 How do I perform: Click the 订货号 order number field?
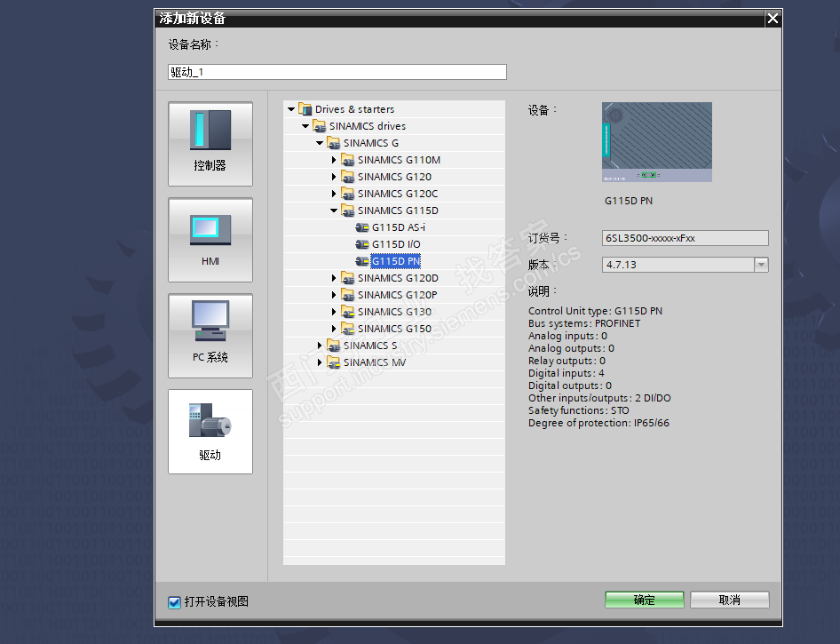pos(685,238)
